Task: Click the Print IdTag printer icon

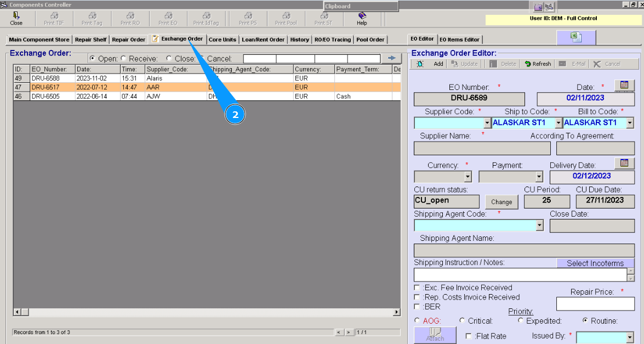Action: click(206, 15)
